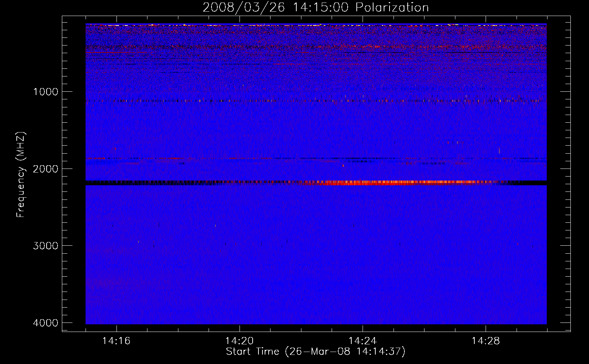
Task: Click the 3000 frequency tick label
Action: (x=46, y=246)
